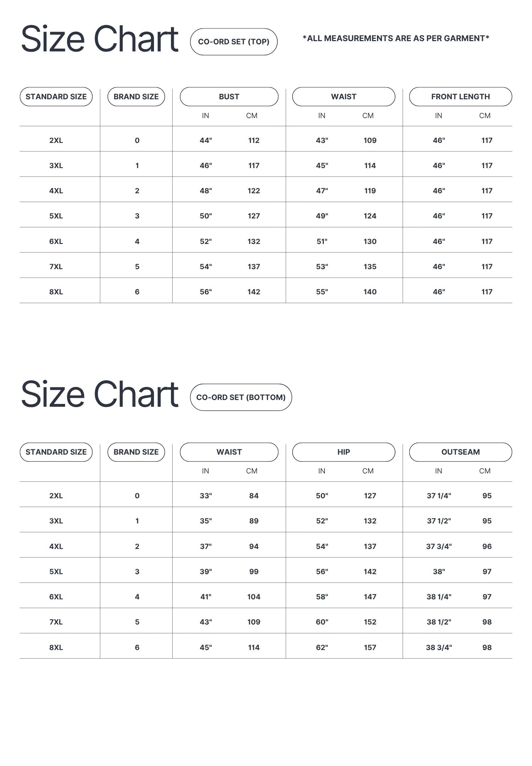The width and height of the screenshot is (532, 766).
Task: Click the HIP column header pill
Action: [x=343, y=452]
